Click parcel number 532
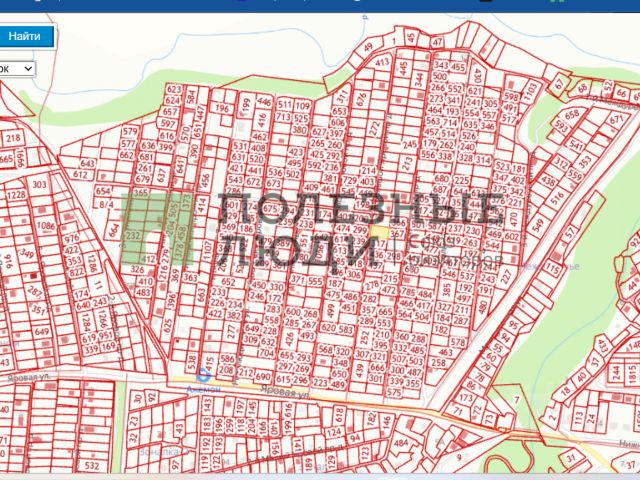640x480 pixels. [x=92, y=465]
